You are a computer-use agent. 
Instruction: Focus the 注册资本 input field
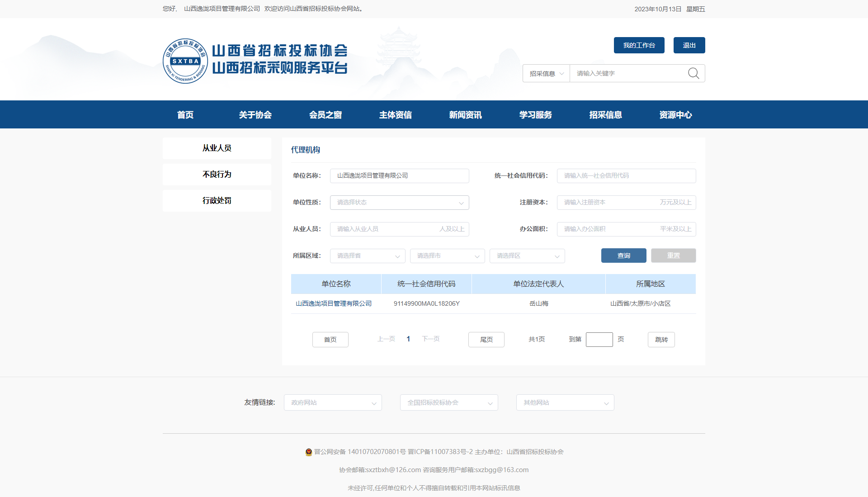coord(627,203)
